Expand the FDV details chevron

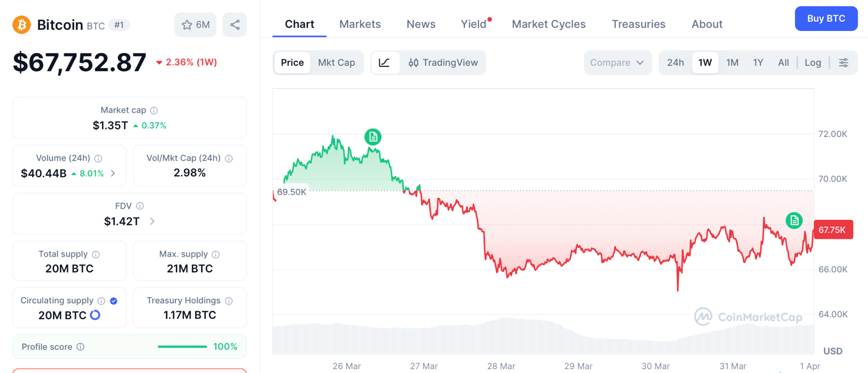(152, 222)
